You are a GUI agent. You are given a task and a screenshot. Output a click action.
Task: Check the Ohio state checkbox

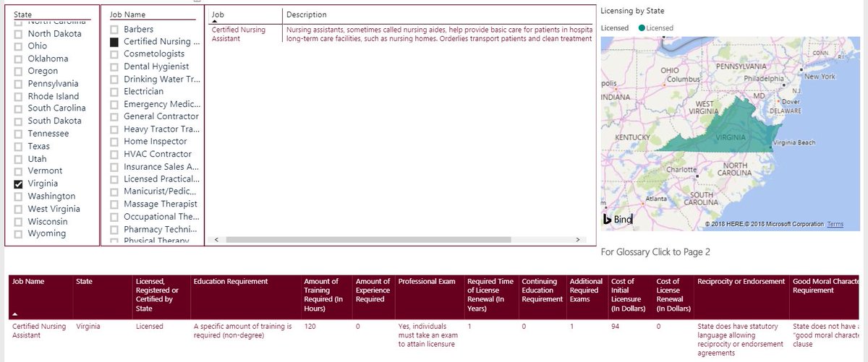pos(19,46)
